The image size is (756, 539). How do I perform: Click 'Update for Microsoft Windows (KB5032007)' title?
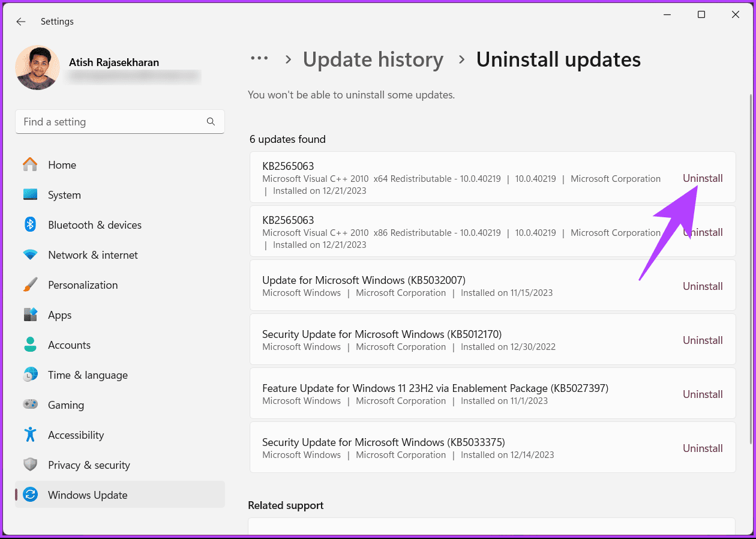click(364, 280)
